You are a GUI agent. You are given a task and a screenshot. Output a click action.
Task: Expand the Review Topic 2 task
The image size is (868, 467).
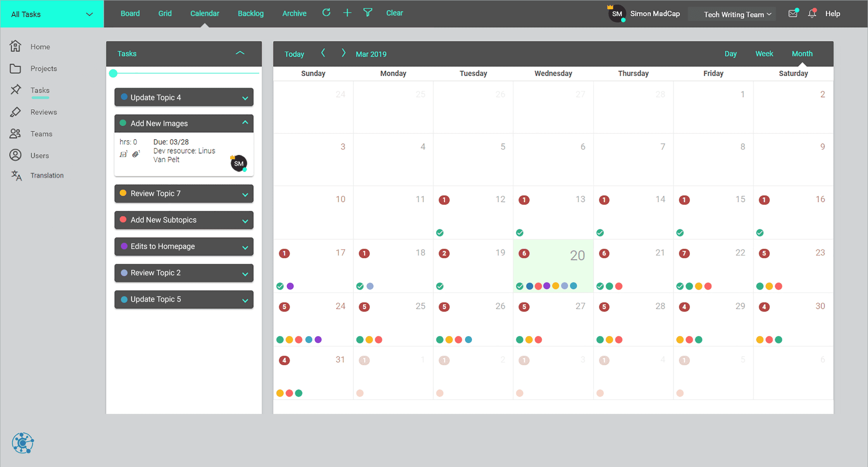[245, 274]
